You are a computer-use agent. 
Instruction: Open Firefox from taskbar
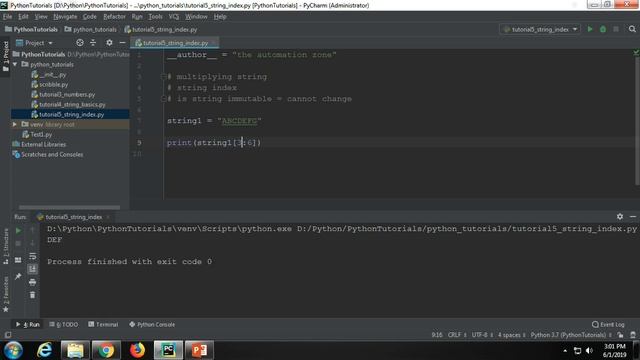click(x=137, y=350)
